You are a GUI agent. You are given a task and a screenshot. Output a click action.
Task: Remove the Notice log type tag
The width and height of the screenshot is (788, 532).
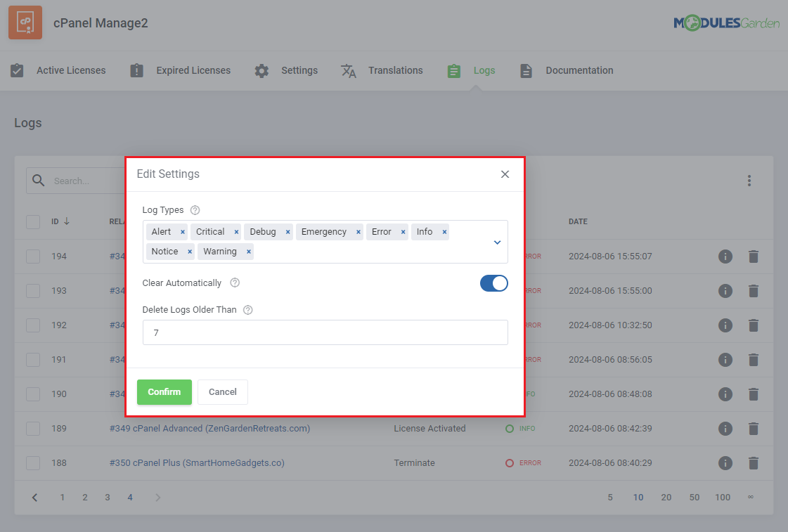point(190,252)
